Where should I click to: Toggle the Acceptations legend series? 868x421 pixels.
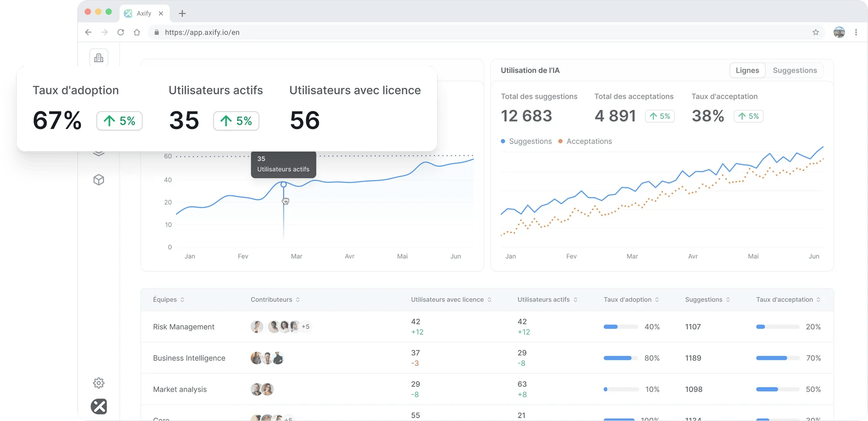585,141
